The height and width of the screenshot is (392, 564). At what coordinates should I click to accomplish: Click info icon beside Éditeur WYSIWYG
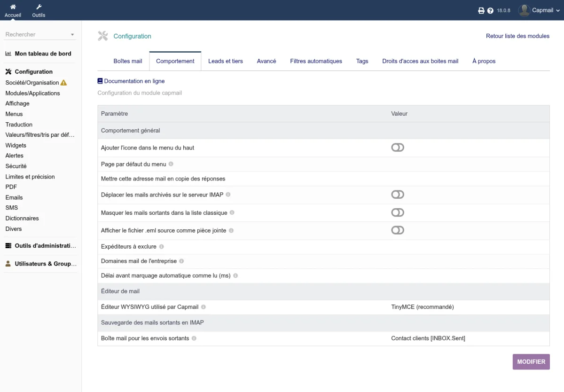204,307
